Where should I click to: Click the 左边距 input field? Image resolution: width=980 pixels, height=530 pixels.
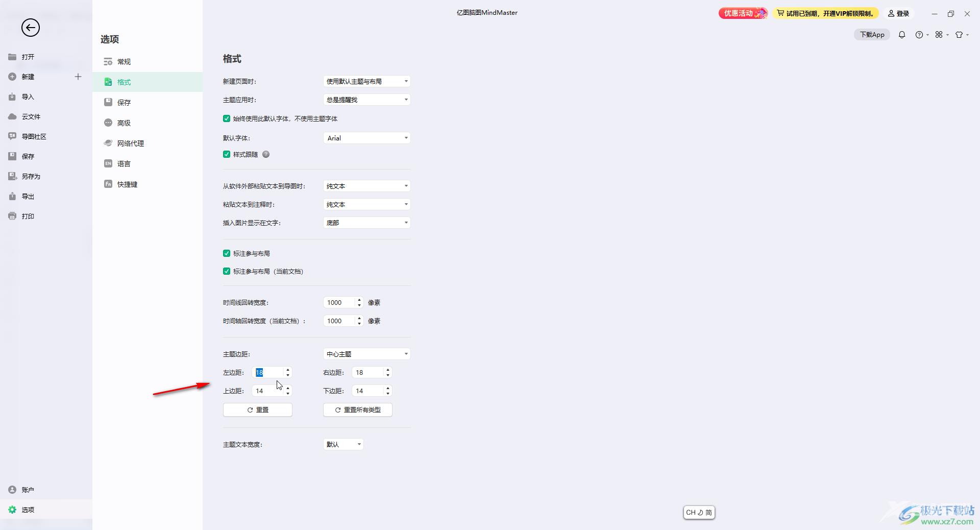[268, 372]
